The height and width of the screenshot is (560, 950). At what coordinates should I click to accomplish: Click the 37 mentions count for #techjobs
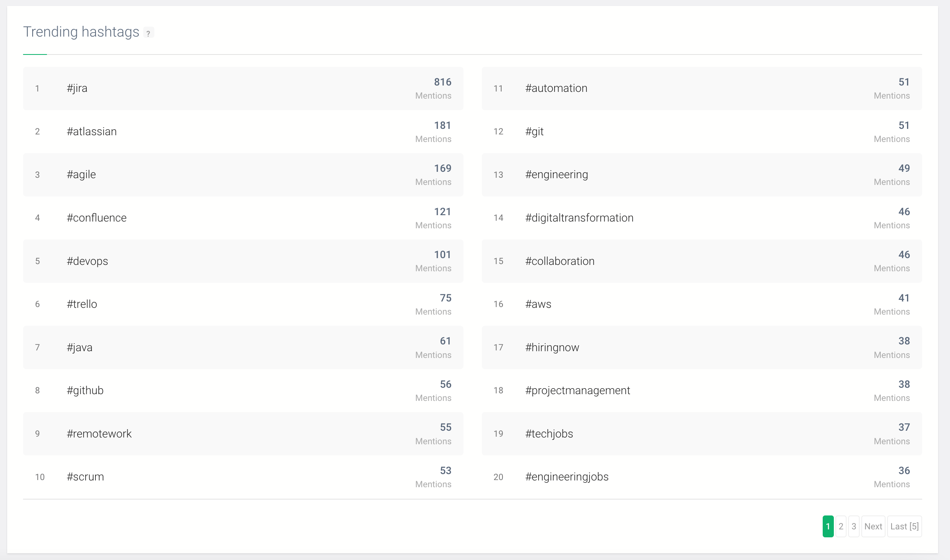point(904,427)
